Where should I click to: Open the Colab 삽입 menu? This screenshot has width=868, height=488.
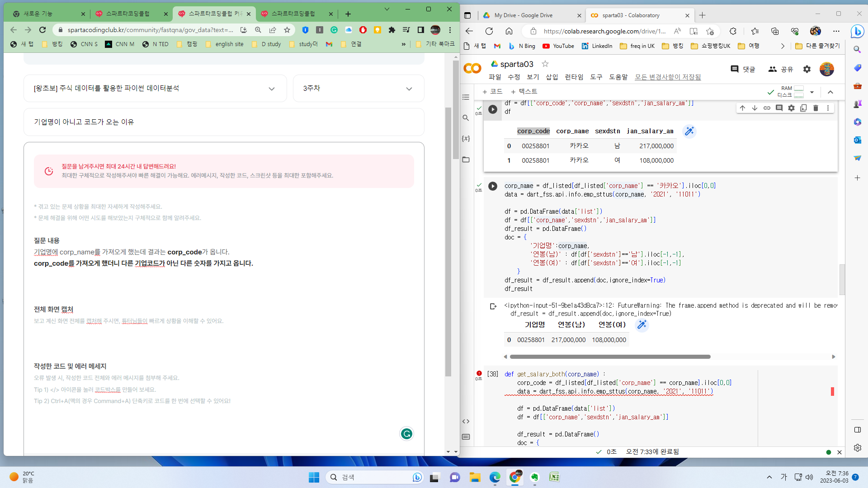[552, 77]
